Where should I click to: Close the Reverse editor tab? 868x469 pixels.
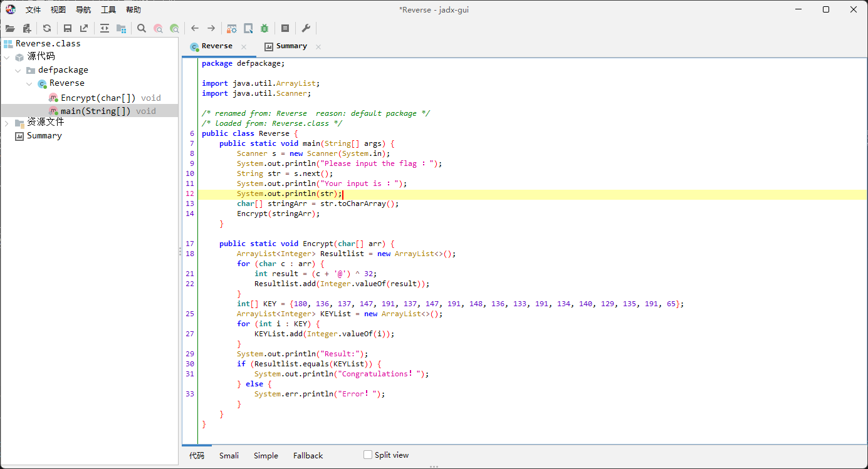[244, 47]
